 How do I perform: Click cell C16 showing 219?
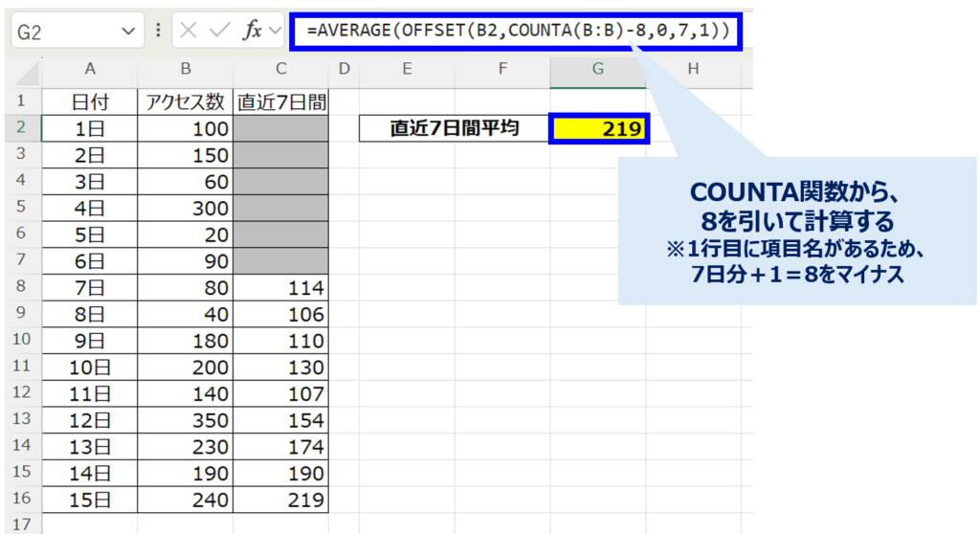click(x=281, y=500)
